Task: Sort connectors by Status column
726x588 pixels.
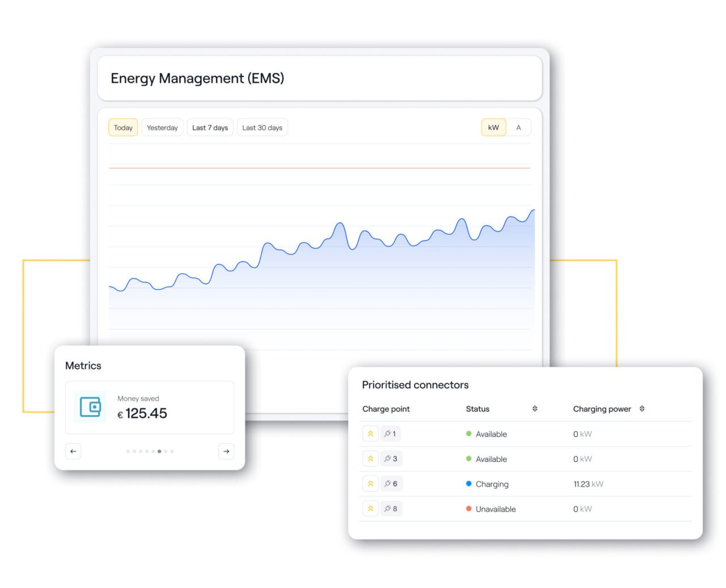Action: (x=534, y=409)
